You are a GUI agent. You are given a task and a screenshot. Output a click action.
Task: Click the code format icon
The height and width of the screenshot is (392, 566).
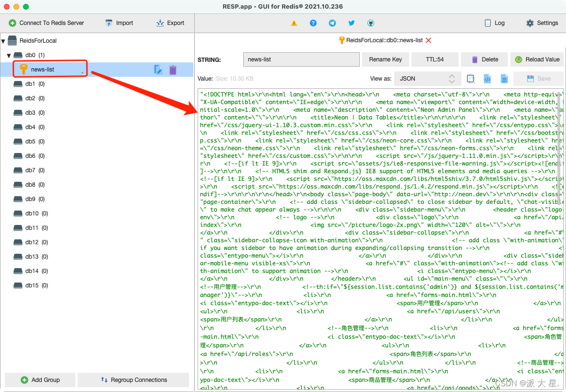(487, 78)
